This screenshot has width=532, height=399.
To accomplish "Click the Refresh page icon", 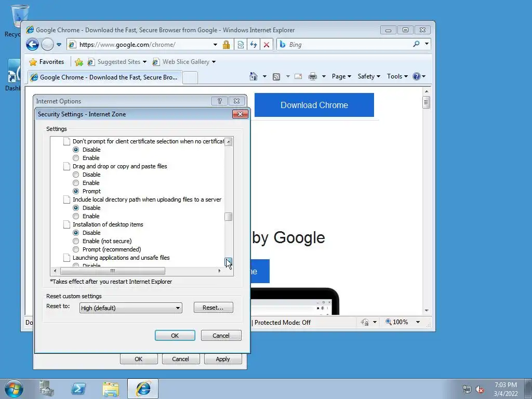I will 254,45.
